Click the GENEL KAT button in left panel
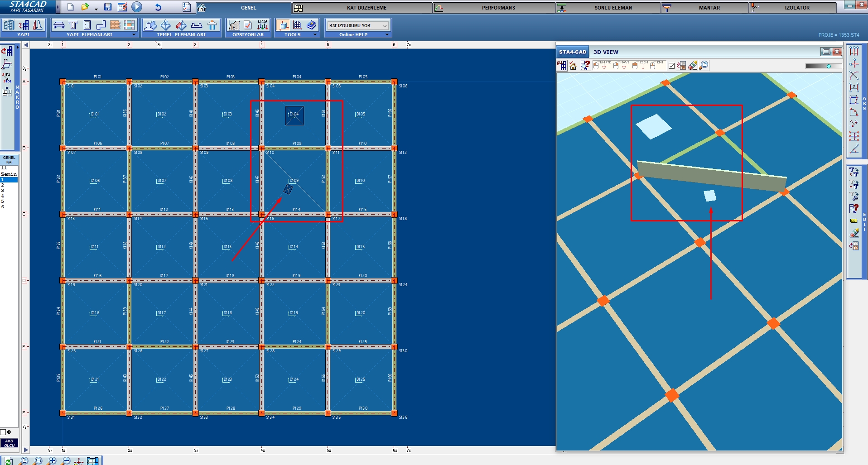The height and width of the screenshot is (465, 868). tap(9, 160)
